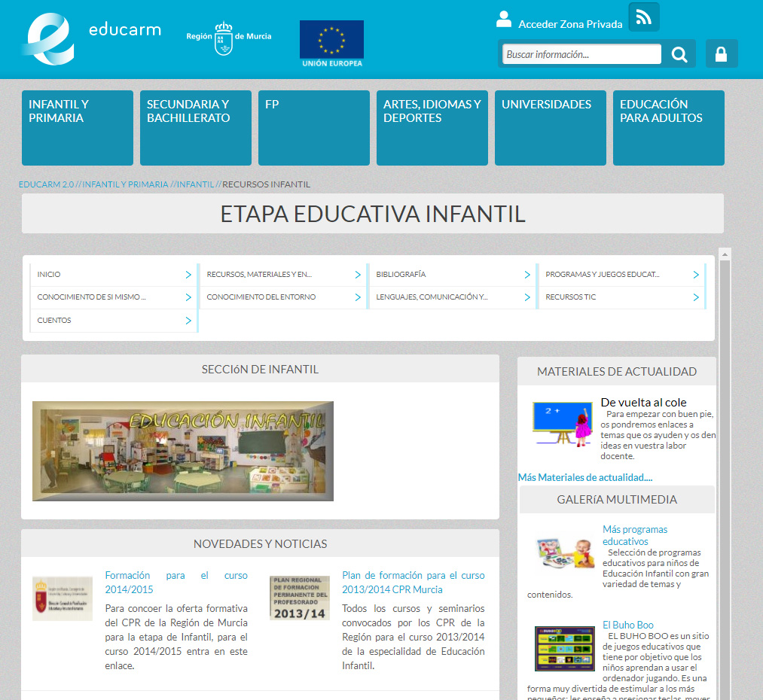
Task: Click the Unión Europea flag logo
Action: tap(331, 43)
